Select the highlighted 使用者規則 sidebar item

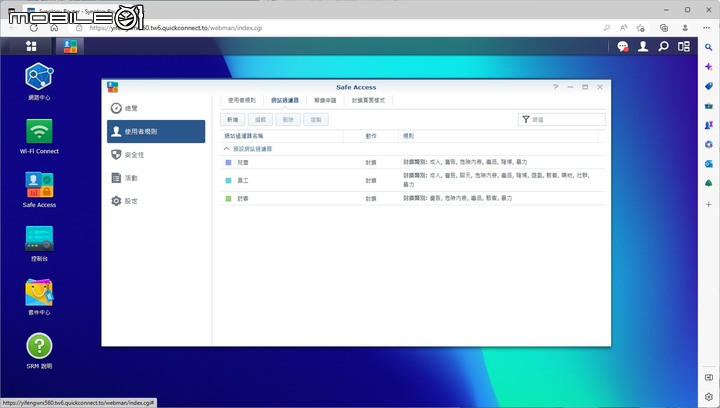[x=156, y=131]
